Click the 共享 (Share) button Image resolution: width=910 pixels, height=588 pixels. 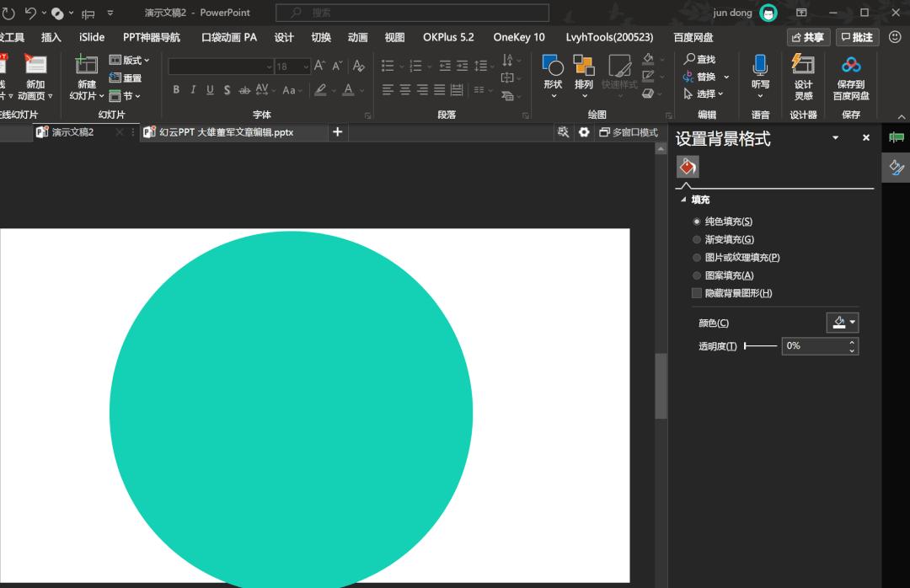806,37
